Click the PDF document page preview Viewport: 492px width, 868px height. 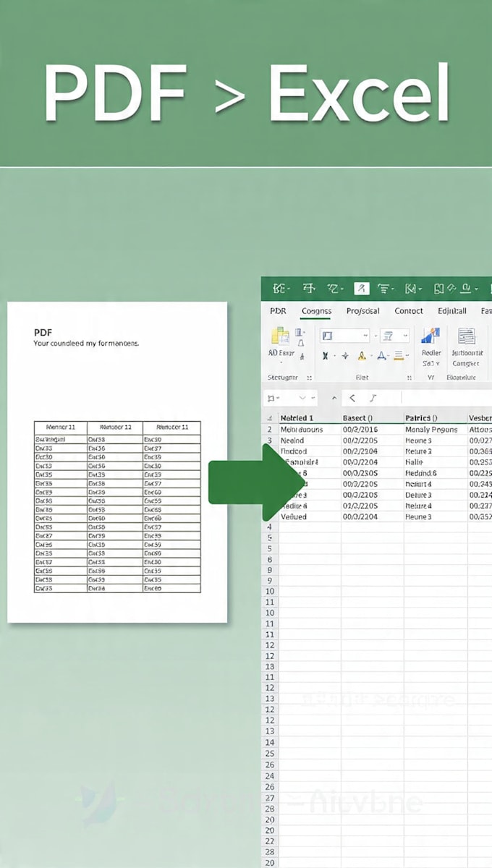pos(117,462)
